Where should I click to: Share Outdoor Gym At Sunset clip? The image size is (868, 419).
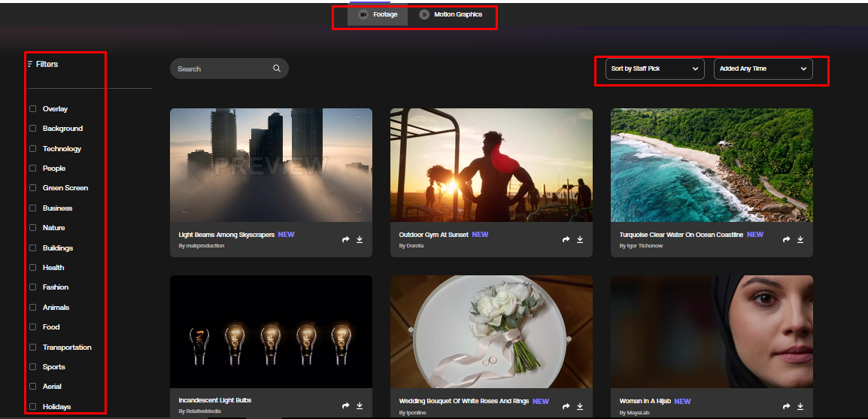click(566, 240)
